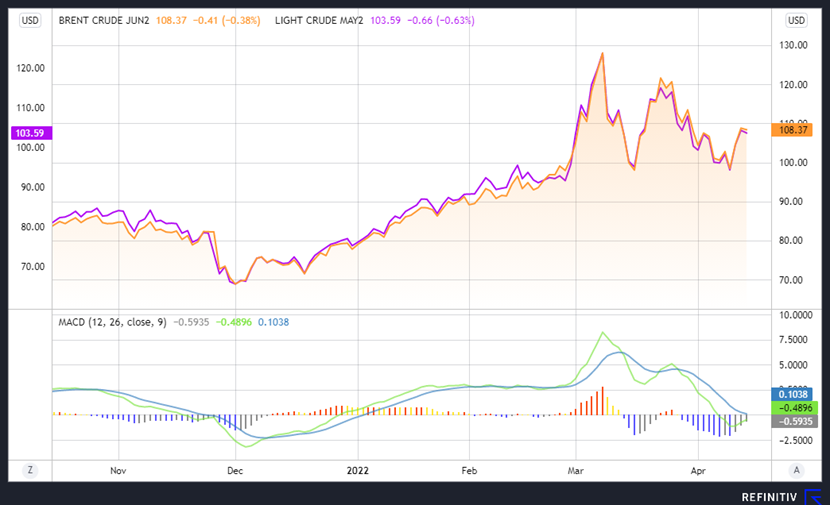Viewport: 830px width, 505px height.
Task: Click the REFINITIV logo
Action: coord(781,497)
